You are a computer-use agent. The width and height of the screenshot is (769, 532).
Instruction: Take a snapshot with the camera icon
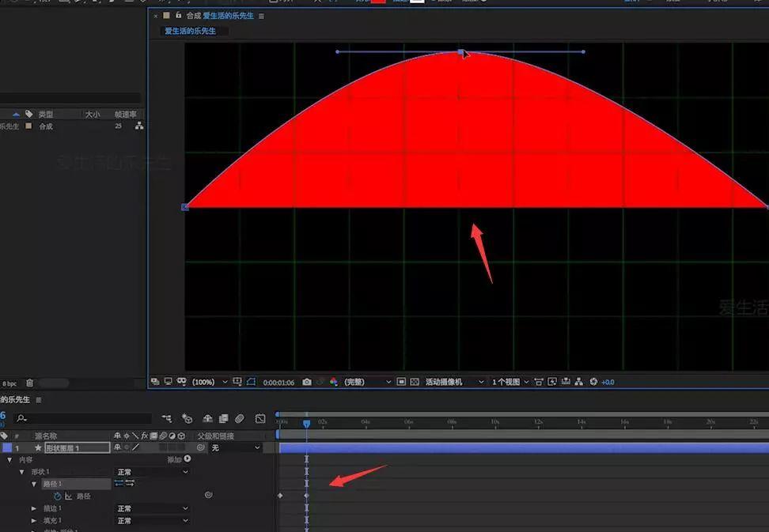pyautogui.click(x=307, y=382)
